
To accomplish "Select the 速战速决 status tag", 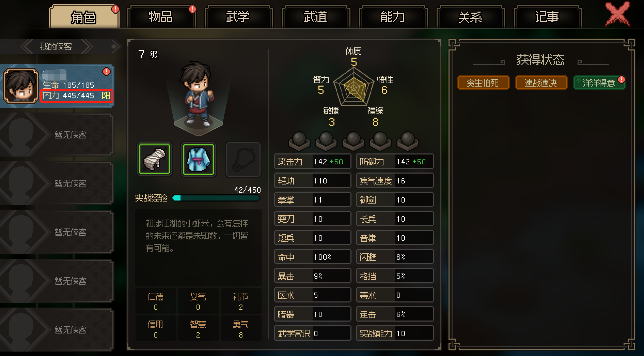I will point(541,83).
